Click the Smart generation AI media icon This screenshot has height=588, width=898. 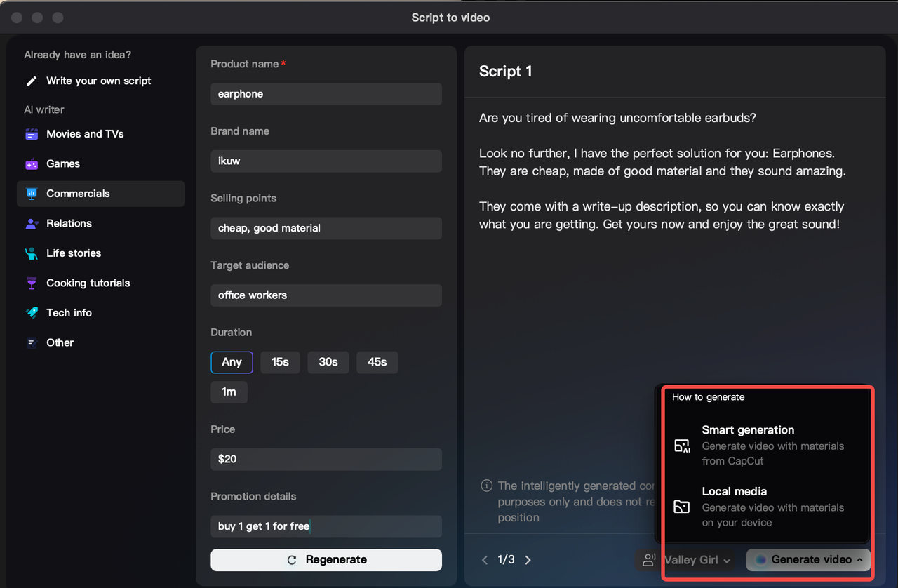(x=681, y=446)
